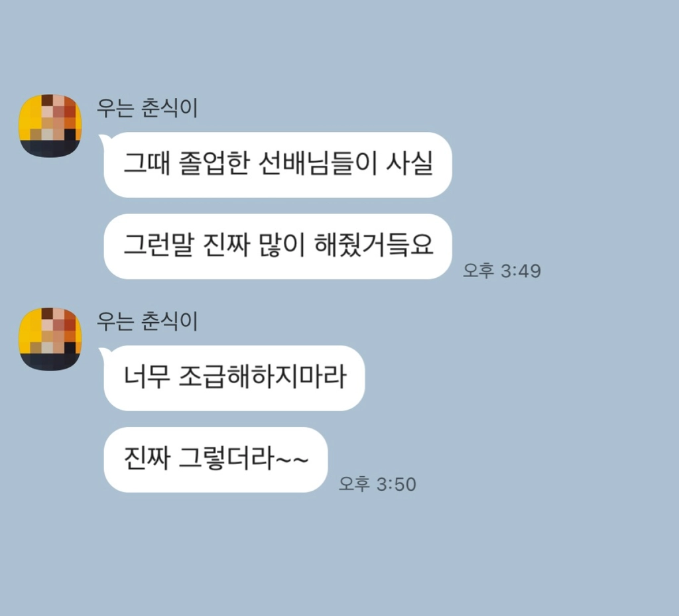Open the profile picture beside the 3:50 messages
Image resolution: width=679 pixels, height=616 pixels.
click(50, 339)
